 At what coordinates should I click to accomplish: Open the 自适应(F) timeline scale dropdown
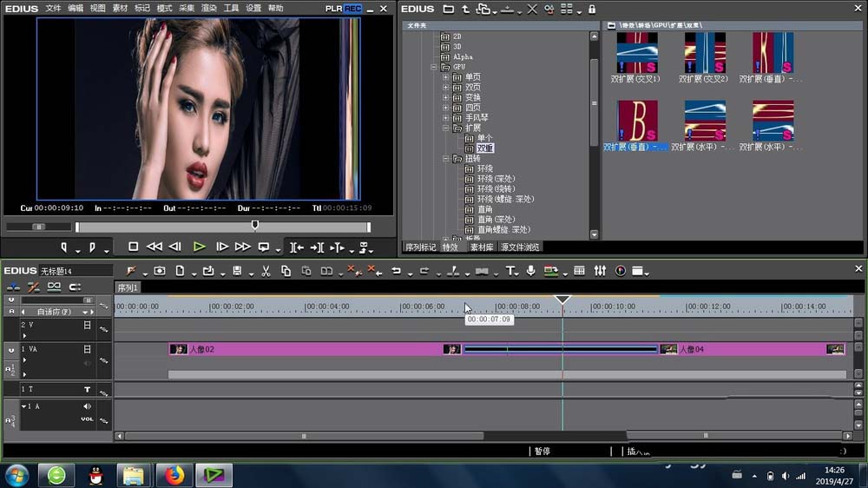tap(85, 312)
